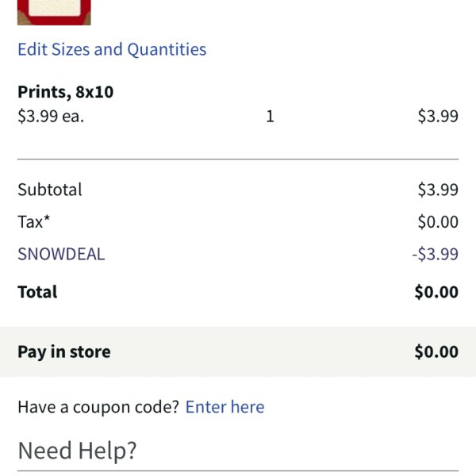Open the red photo print thumbnail
The image size is (476, 476).
coord(54,13)
